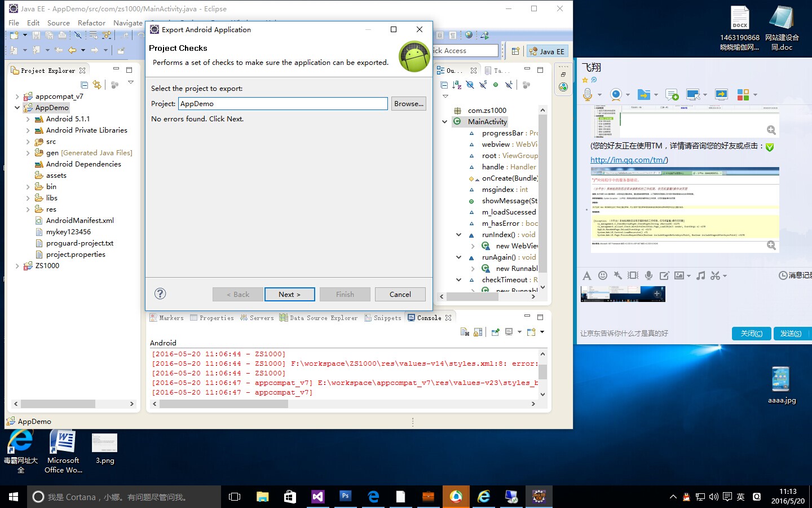The height and width of the screenshot is (508, 812).
Task: Toggle Link with Editor in Project Explorer
Action: click(97, 85)
